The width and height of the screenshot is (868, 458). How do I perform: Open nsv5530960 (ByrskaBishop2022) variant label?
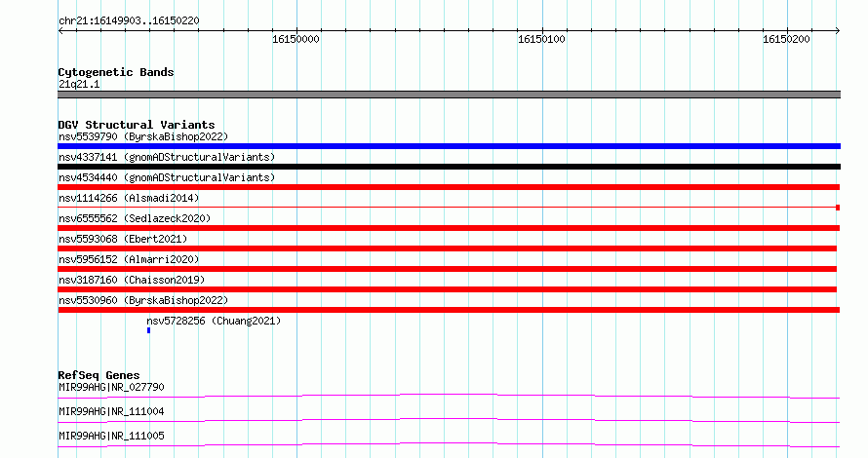pos(143,300)
